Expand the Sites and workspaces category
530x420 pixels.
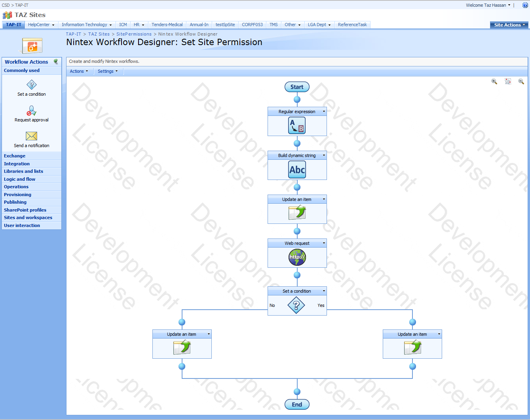click(32, 218)
